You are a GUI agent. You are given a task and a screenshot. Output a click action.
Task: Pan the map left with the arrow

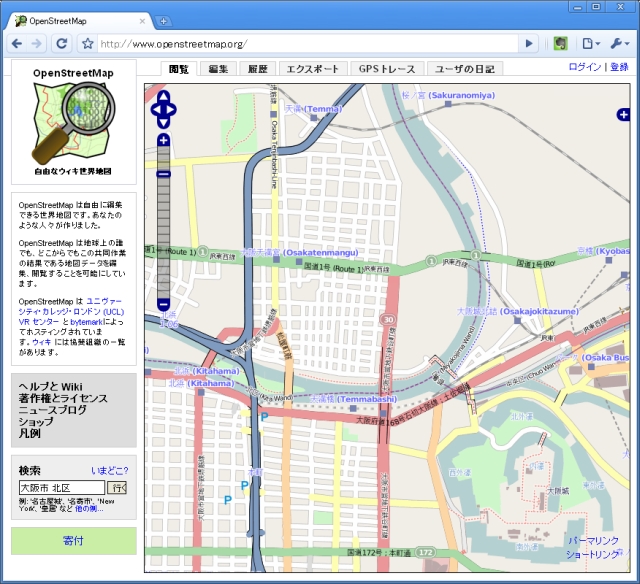pyautogui.click(x=156, y=110)
